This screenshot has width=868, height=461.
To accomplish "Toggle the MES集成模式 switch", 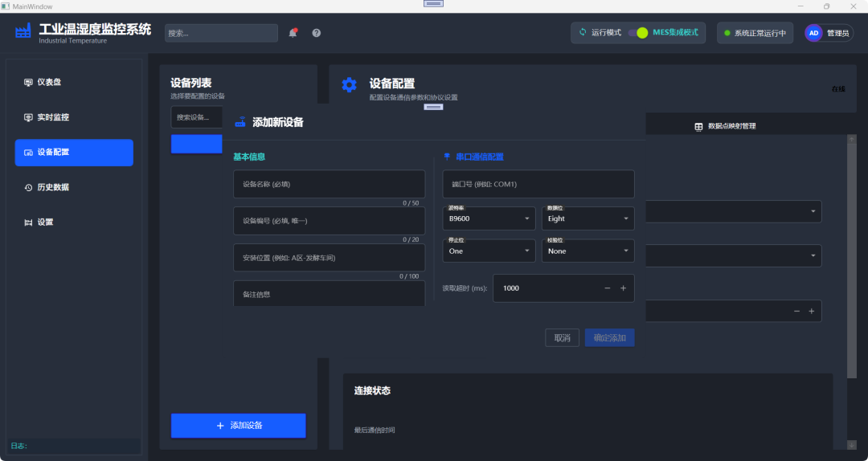I will click(637, 33).
